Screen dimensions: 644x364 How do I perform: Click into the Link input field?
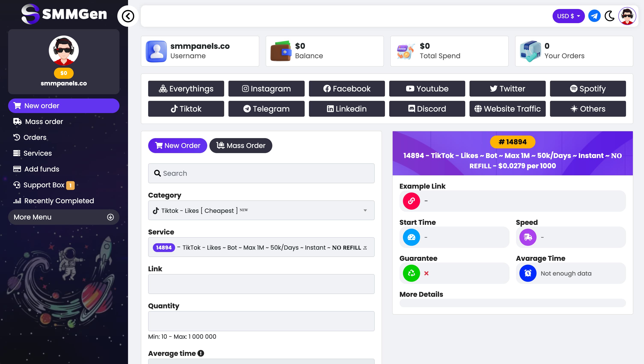[x=261, y=284]
